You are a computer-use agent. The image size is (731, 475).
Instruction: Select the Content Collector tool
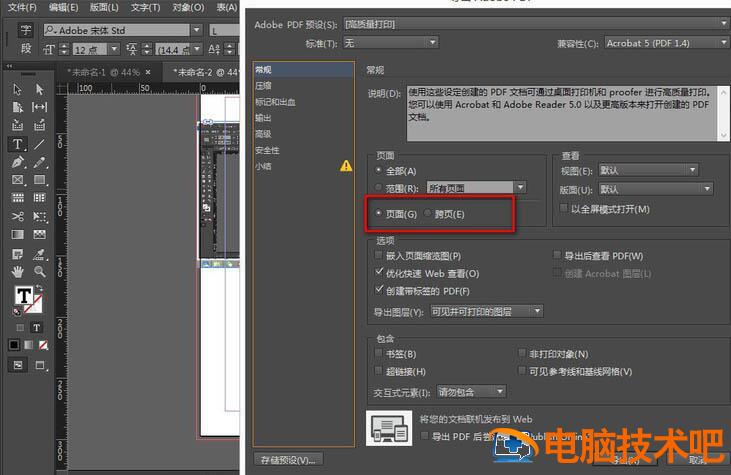click(x=17, y=125)
